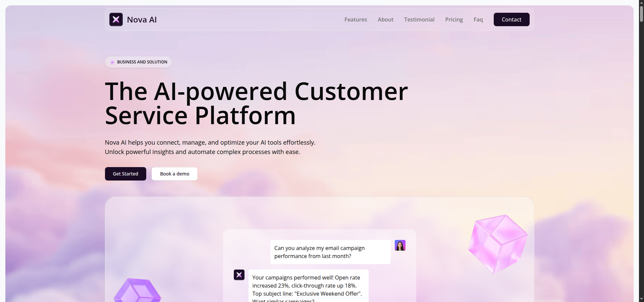Open the Features nav link
The image size is (644, 302).
point(356,19)
